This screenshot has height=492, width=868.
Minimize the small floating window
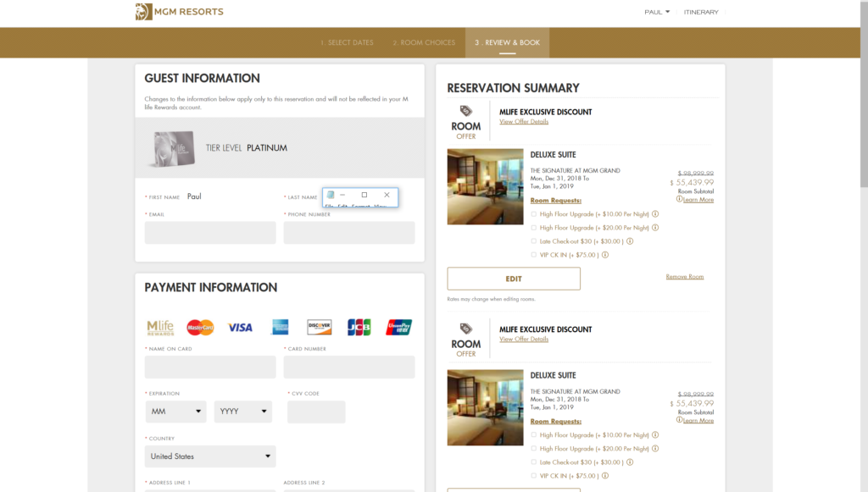[x=342, y=195]
